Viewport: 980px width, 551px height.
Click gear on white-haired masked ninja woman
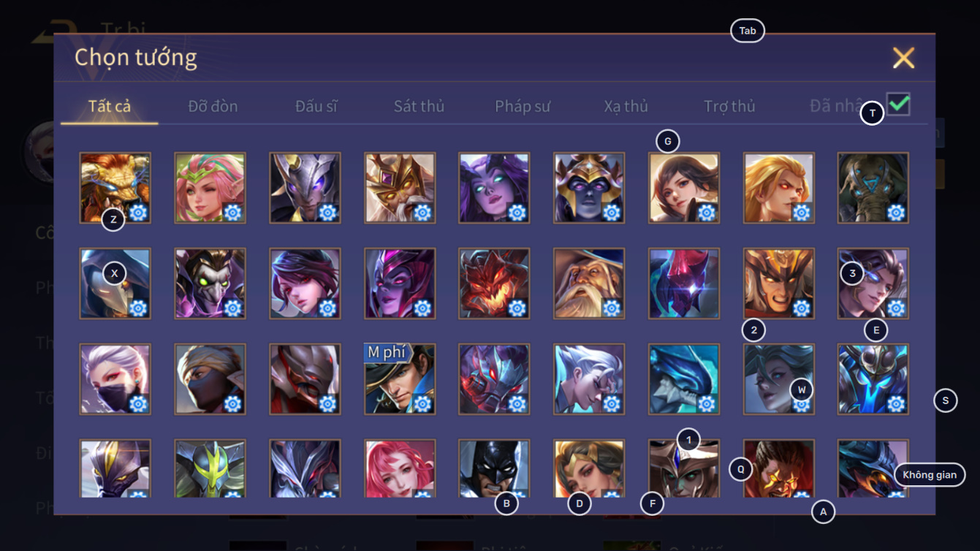[138, 403]
